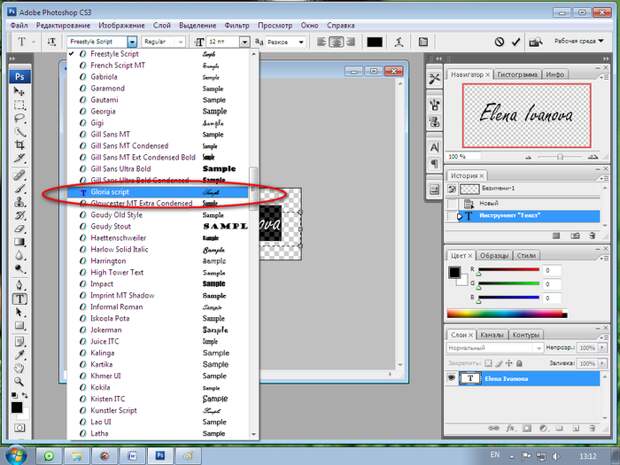The width and height of the screenshot is (620, 465).
Task: Select the Clone Stamp tool
Action: [19, 202]
